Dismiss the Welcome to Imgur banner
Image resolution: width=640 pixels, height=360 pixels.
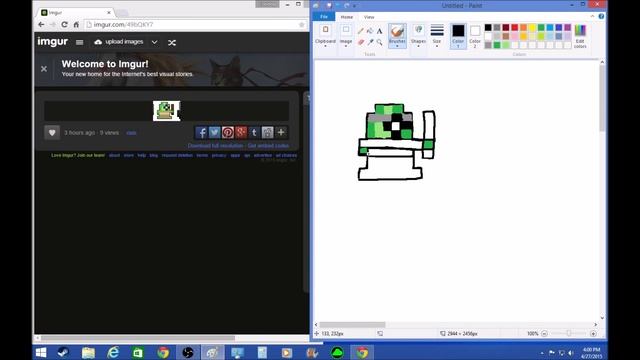44,69
